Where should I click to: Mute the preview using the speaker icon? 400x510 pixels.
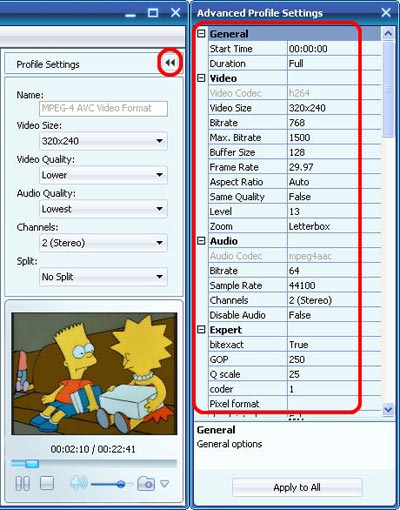pyautogui.click(x=79, y=483)
